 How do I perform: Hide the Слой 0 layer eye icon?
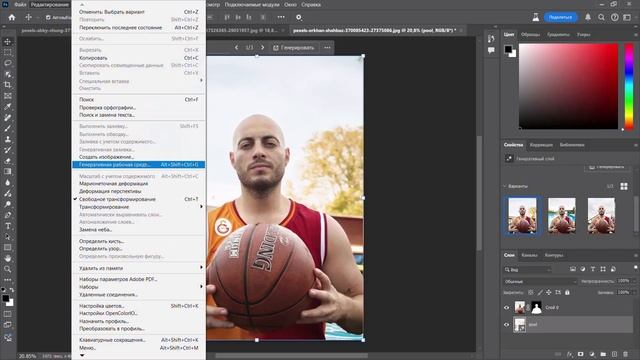[507, 307]
